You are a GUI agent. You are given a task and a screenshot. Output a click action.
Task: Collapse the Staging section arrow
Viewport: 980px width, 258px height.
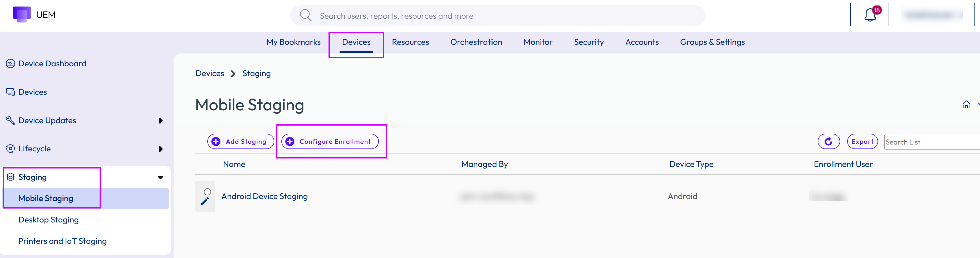pos(160,177)
